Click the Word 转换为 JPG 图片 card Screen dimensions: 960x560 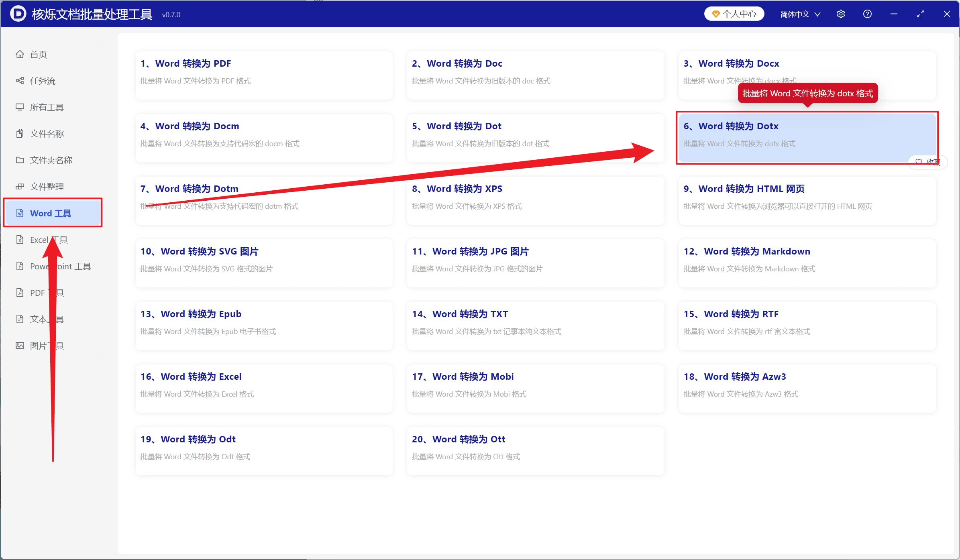point(535,263)
